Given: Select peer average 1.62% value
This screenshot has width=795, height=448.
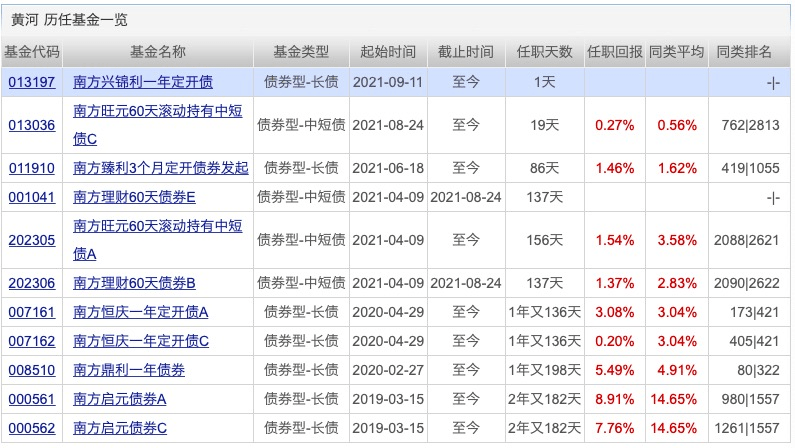Looking at the screenshot, I should tap(677, 168).
